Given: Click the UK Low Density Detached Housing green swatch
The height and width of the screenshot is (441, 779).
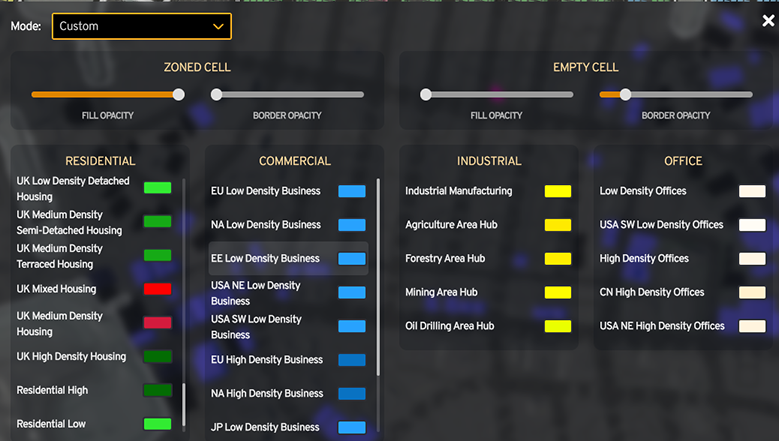Looking at the screenshot, I should click(x=157, y=188).
